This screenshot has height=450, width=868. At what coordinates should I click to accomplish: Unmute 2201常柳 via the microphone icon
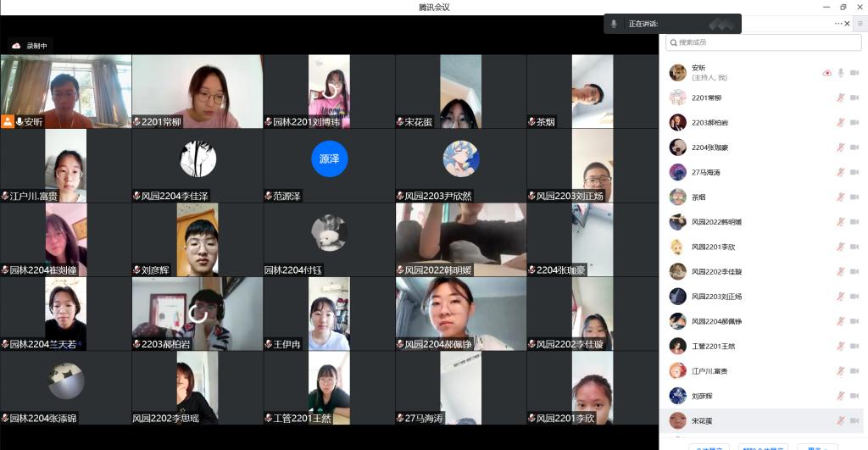(x=841, y=97)
